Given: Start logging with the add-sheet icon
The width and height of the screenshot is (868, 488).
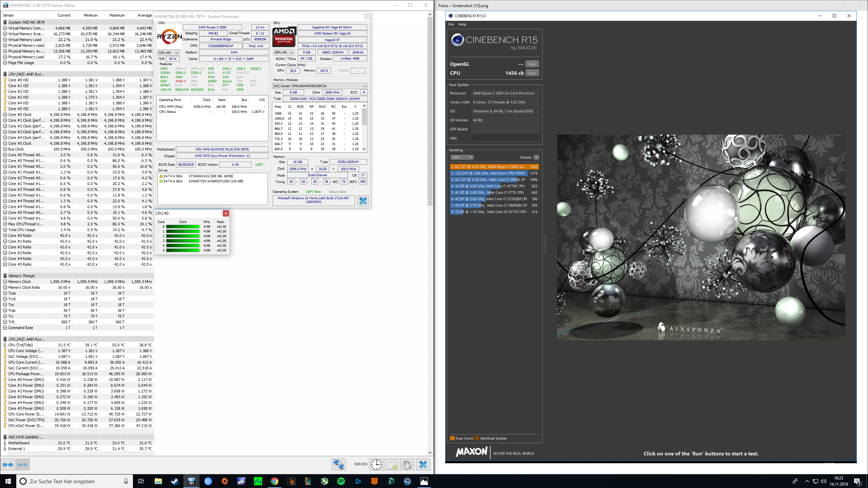Looking at the screenshot, I should [392, 464].
